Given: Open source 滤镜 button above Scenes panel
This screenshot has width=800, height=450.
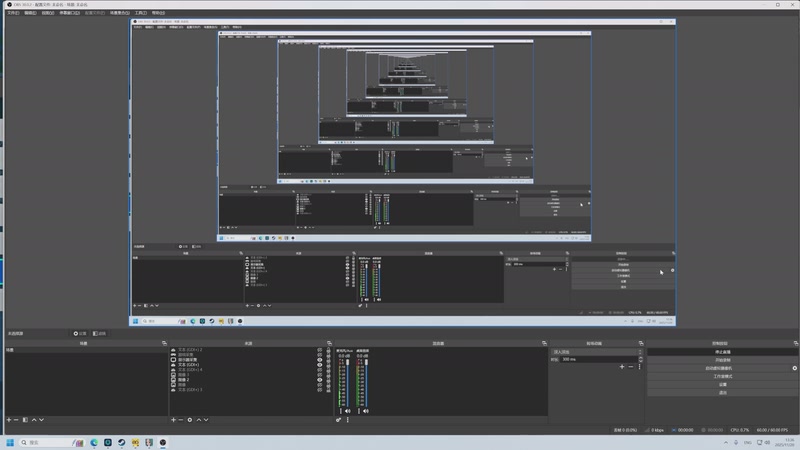Looking at the screenshot, I should 99,334.
